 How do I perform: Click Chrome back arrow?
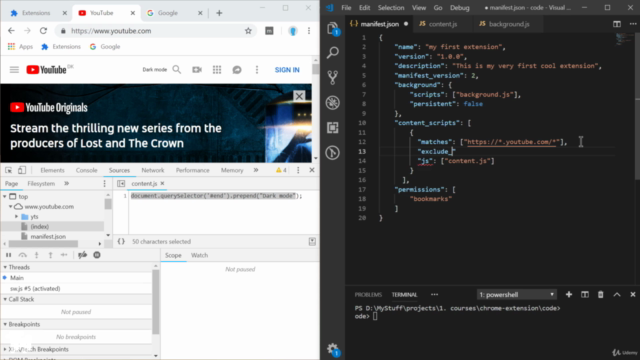click(x=11, y=31)
